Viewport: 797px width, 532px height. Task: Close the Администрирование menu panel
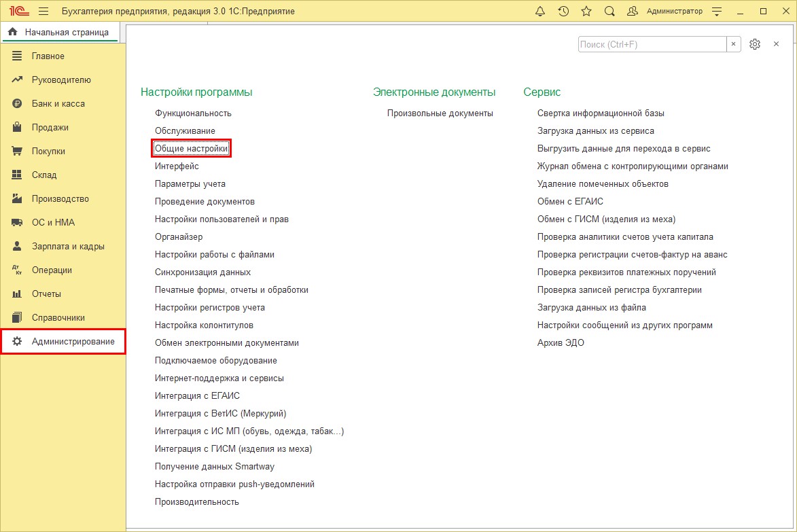[x=776, y=44]
